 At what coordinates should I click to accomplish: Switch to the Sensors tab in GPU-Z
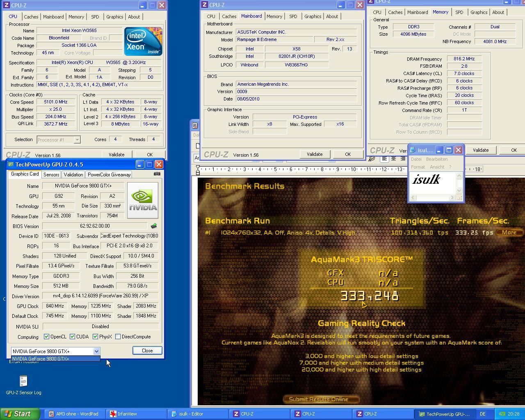coord(51,174)
